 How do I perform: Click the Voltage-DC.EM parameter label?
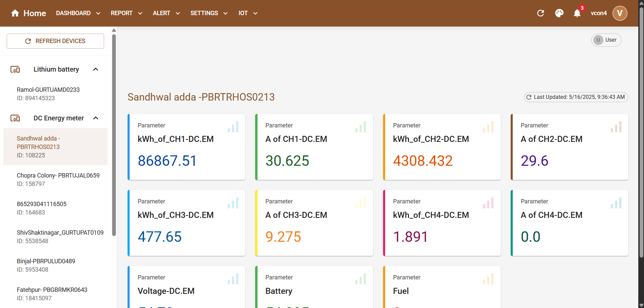166,291
